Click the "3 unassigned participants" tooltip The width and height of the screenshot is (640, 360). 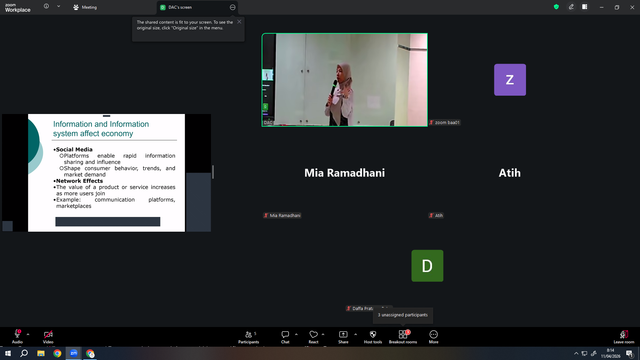tap(403, 315)
